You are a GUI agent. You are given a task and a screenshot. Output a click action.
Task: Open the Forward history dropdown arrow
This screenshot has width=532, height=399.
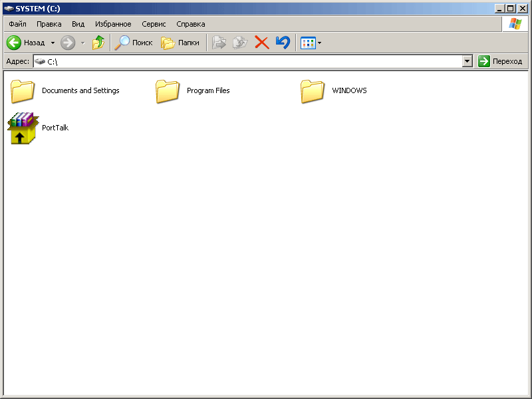coord(82,43)
